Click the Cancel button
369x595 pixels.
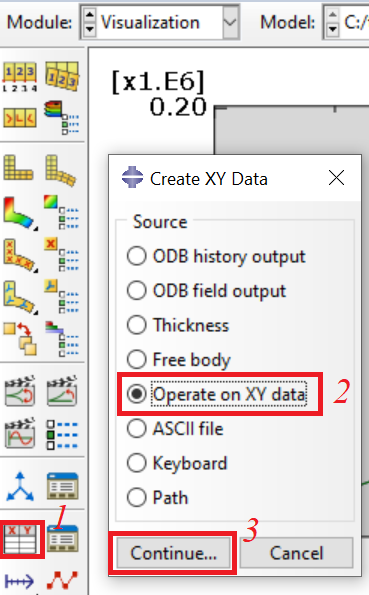point(296,553)
